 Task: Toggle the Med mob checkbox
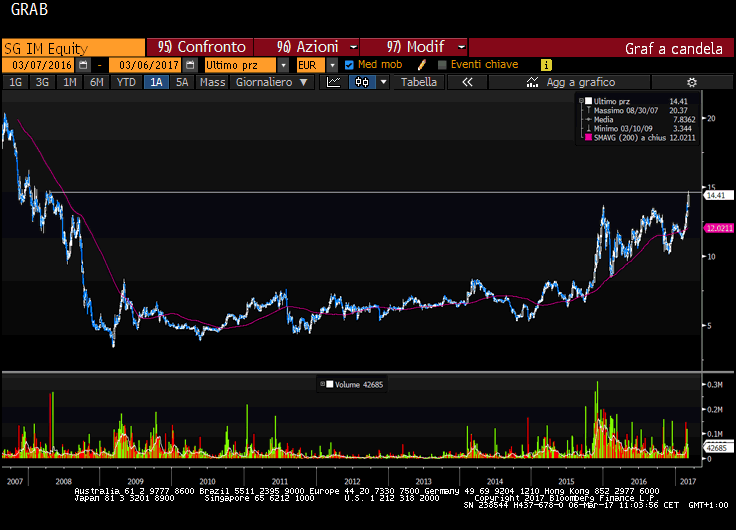349,65
